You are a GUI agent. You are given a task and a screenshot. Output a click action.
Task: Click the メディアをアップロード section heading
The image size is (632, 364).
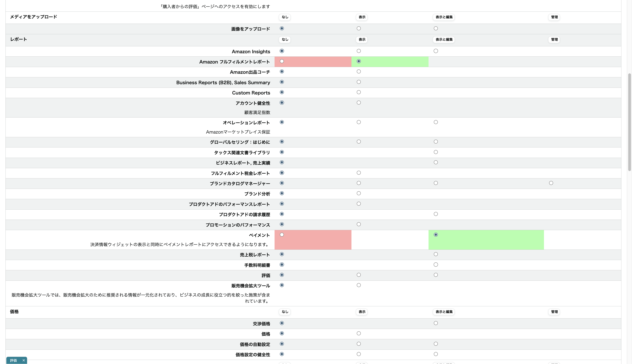click(34, 17)
